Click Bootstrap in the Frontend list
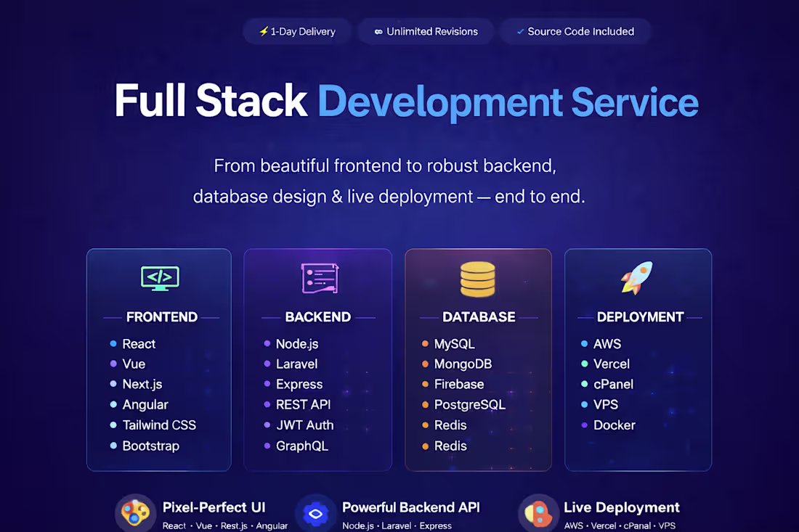Screen dimensions: 799x532 pyautogui.click(x=151, y=446)
